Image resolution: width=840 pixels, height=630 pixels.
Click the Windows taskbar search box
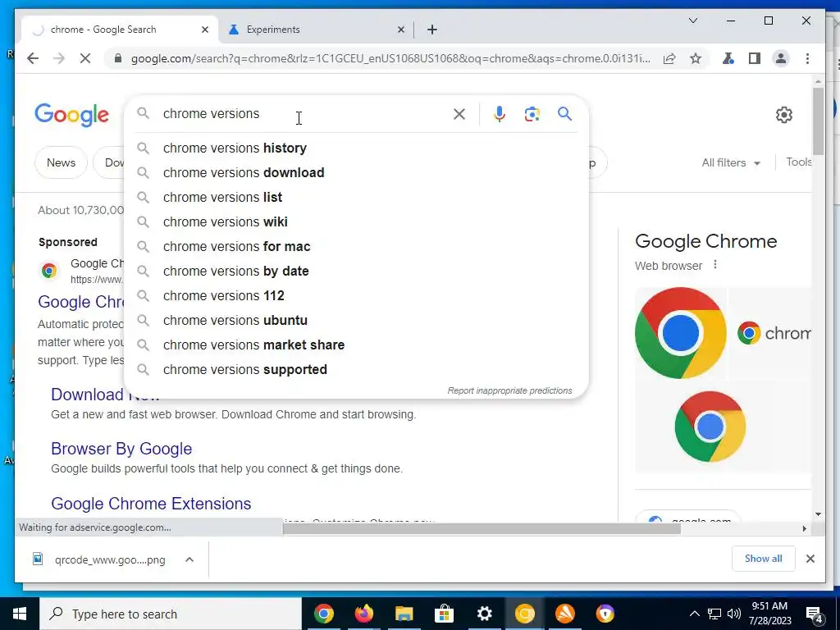click(x=171, y=614)
